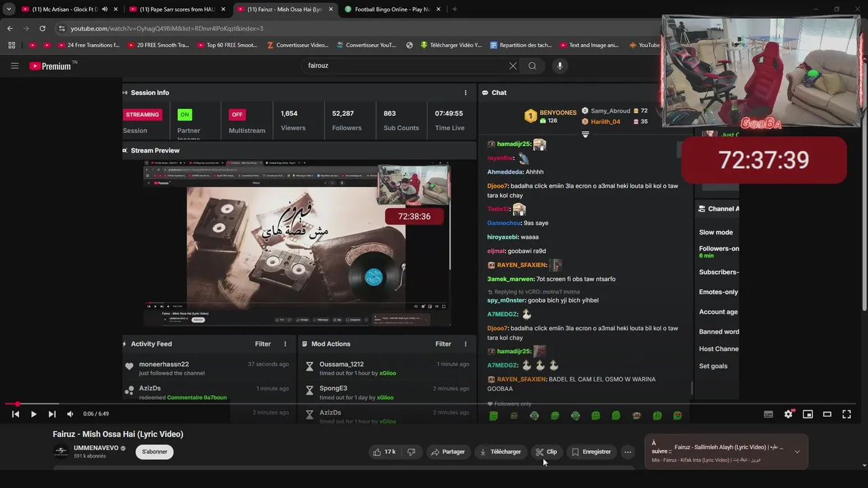Image resolution: width=868 pixels, height=488 pixels.
Task: Click the 0:06 / 6:49 time display
Action: pyautogui.click(x=96, y=414)
